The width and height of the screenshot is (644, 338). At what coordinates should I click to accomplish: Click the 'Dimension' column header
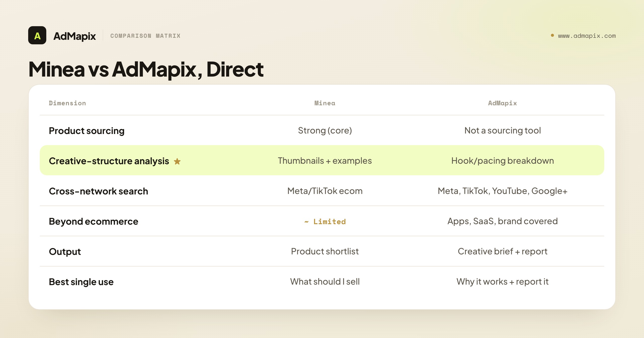(67, 103)
